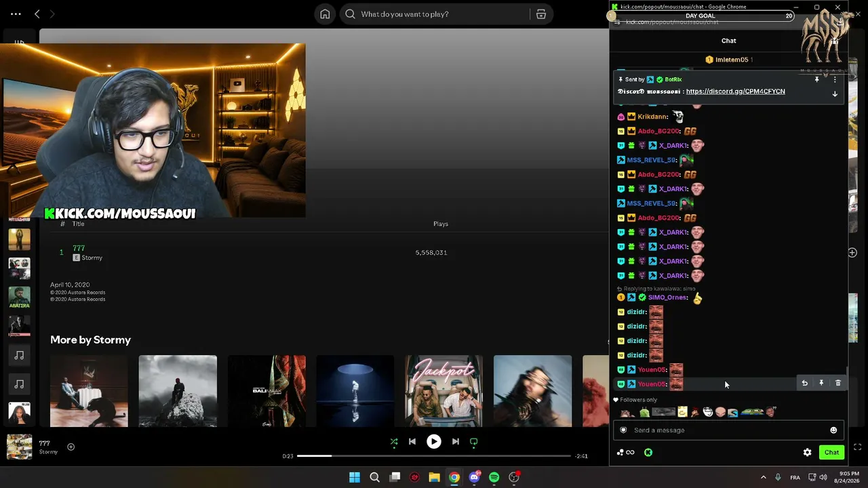
Task: Play the current song 777
Action: [x=434, y=442]
